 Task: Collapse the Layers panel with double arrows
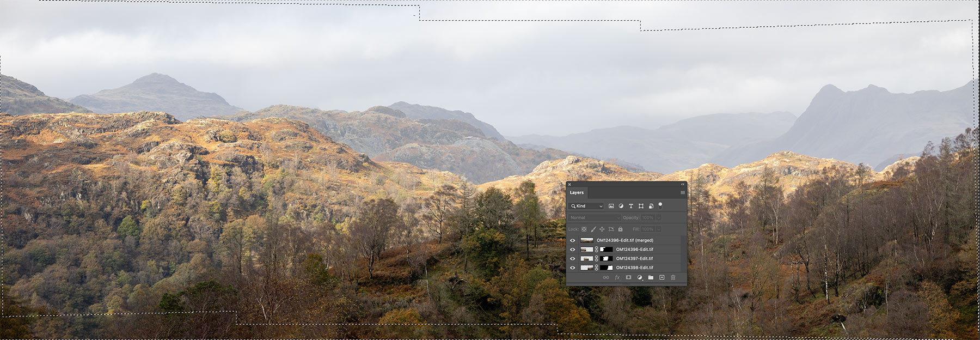[683, 184]
